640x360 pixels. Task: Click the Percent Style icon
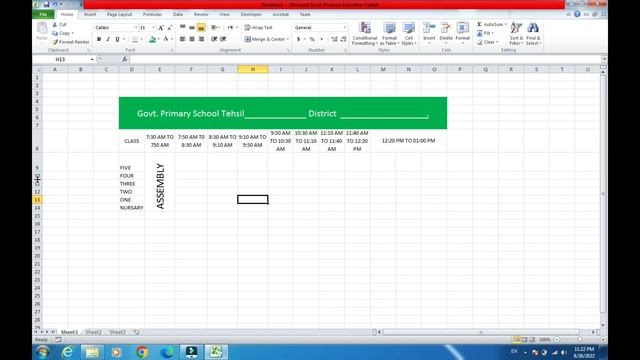pyautogui.click(x=312, y=39)
